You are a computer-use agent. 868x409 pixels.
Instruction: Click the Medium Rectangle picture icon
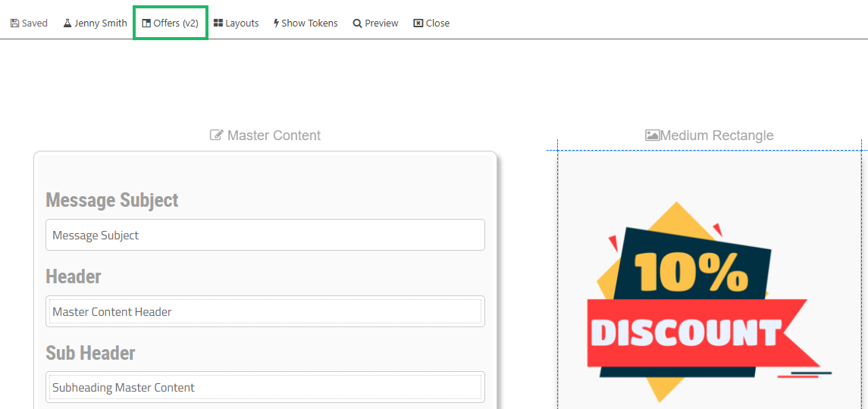tap(652, 136)
